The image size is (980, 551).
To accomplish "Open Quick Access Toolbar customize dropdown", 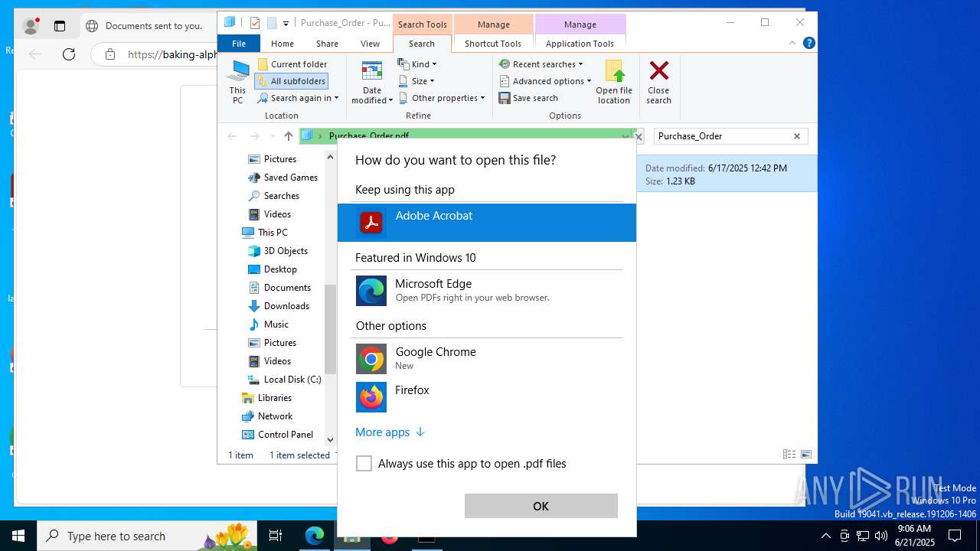I will coord(286,24).
